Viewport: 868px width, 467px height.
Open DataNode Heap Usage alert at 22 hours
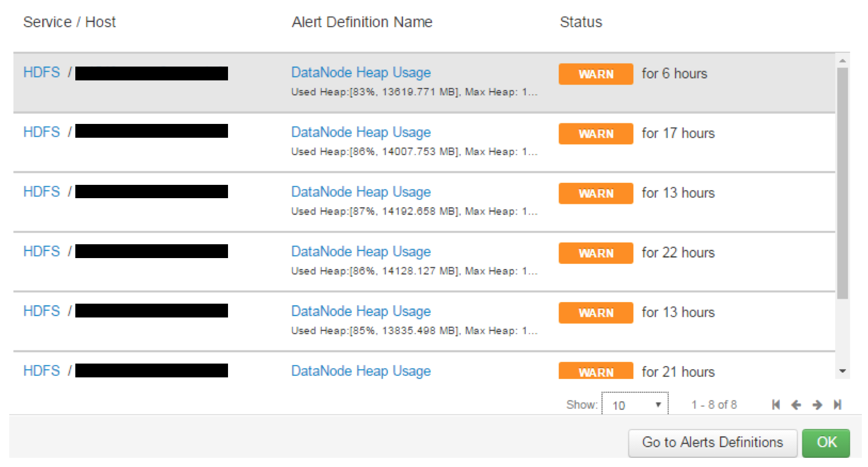pyautogui.click(x=361, y=252)
